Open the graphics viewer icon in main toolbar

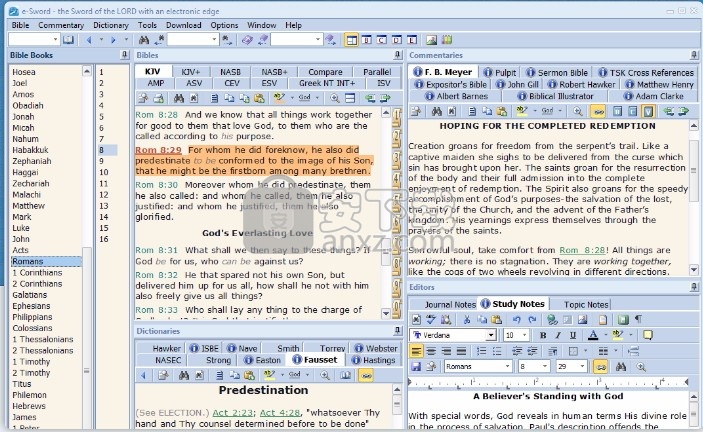[x=432, y=40]
